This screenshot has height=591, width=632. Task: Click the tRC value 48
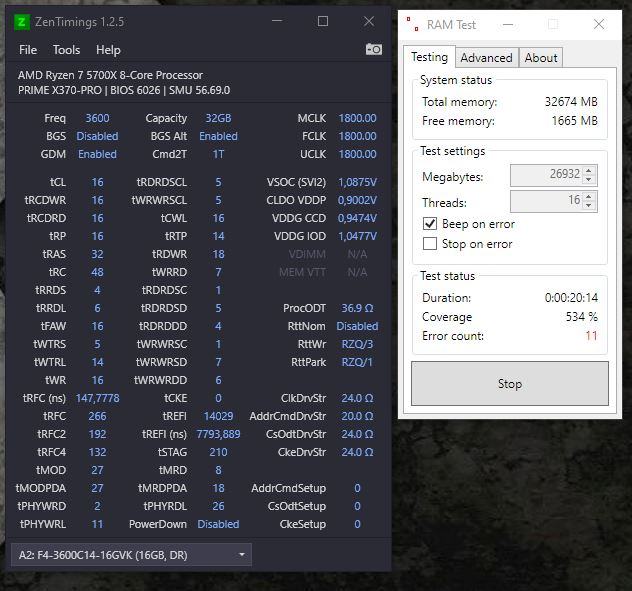point(98,272)
